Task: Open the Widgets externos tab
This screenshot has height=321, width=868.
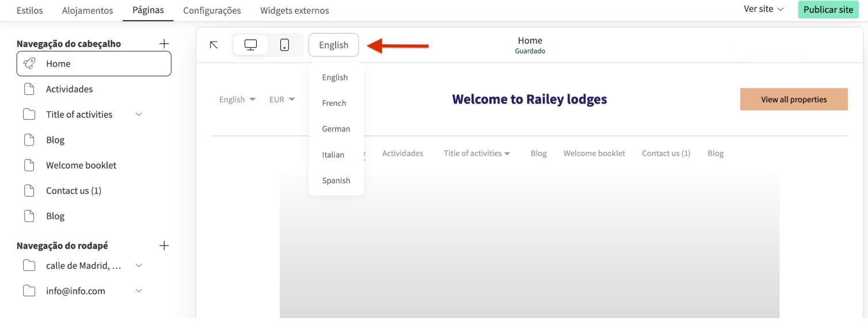Action: [295, 10]
